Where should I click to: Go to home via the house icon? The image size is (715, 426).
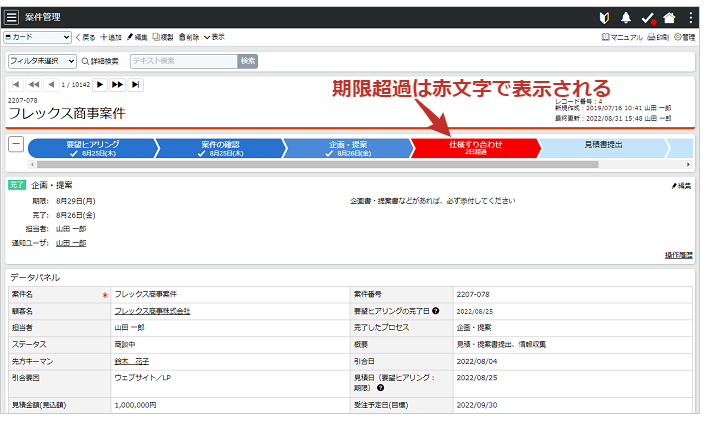click(x=669, y=18)
